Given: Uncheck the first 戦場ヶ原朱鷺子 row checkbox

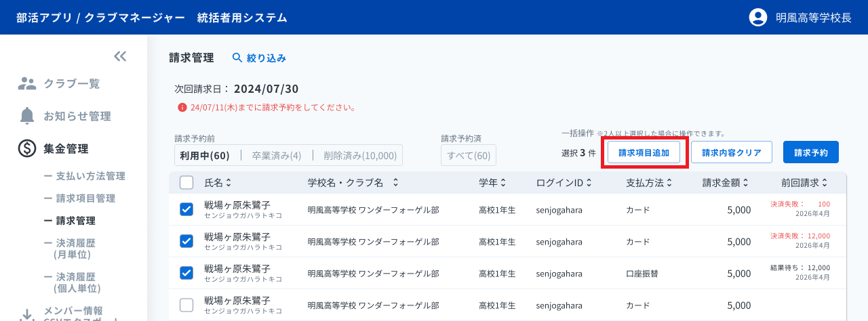Looking at the screenshot, I should click(x=186, y=209).
